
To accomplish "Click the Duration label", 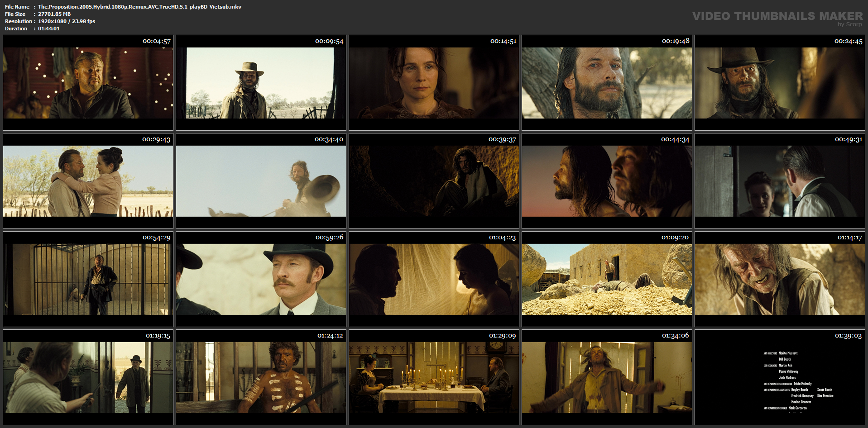I will (x=16, y=29).
